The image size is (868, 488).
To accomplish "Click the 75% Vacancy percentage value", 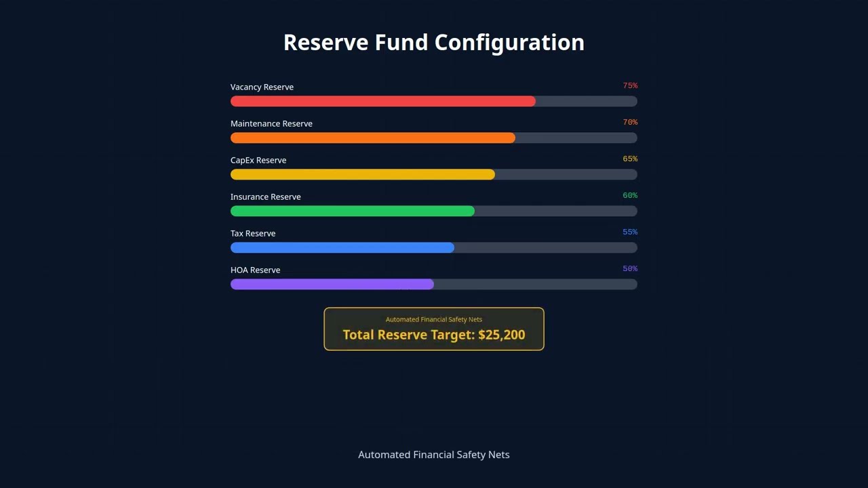I will click(630, 86).
